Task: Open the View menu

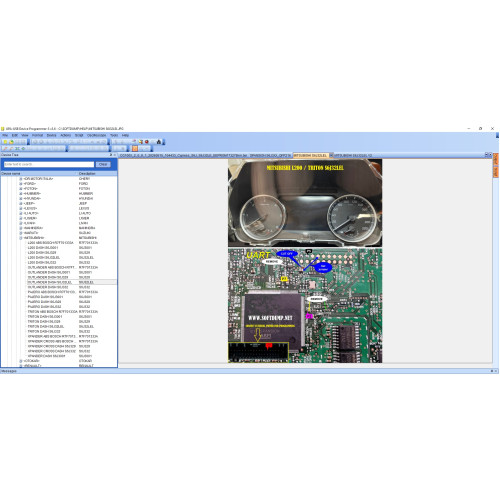Action: coord(25,135)
